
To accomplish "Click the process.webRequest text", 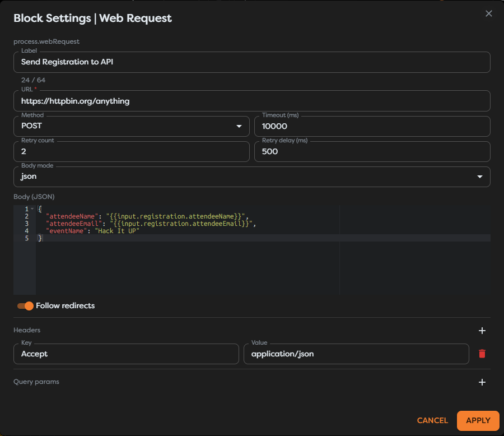I will pos(46,41).
